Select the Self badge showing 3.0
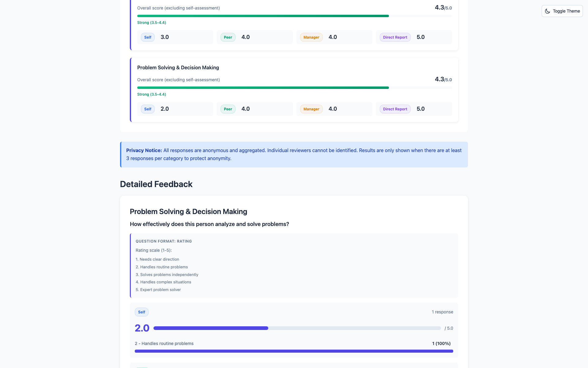This screenshot has width=588, height=368. pyautogui.click(x=147, y=37)
